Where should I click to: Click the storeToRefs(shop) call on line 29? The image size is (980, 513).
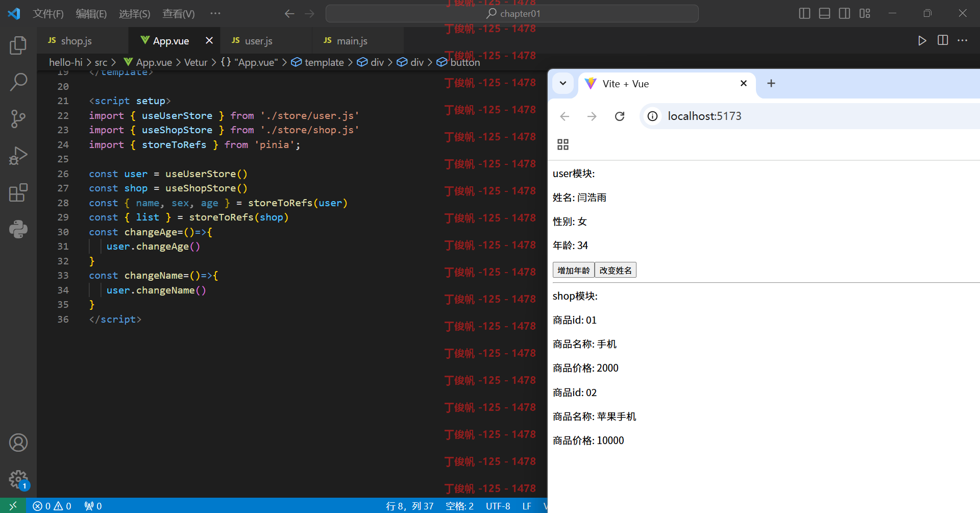click(x=239, y=217)
